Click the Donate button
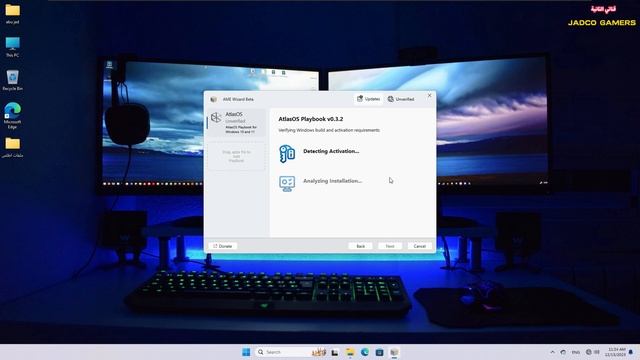Screen dimensions: 640x360 222,246
